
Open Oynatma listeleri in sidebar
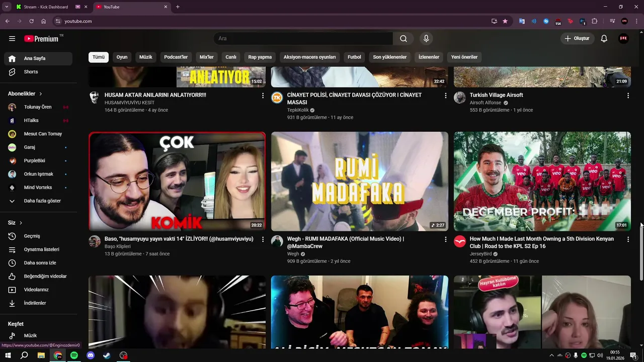tap(38, 249)
